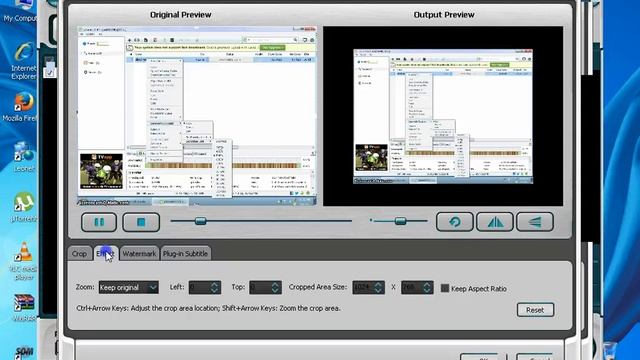Open the Zoom 'Keep original' dropdown
The width and height of the screenshot is (640, 360).
[129, 287]
